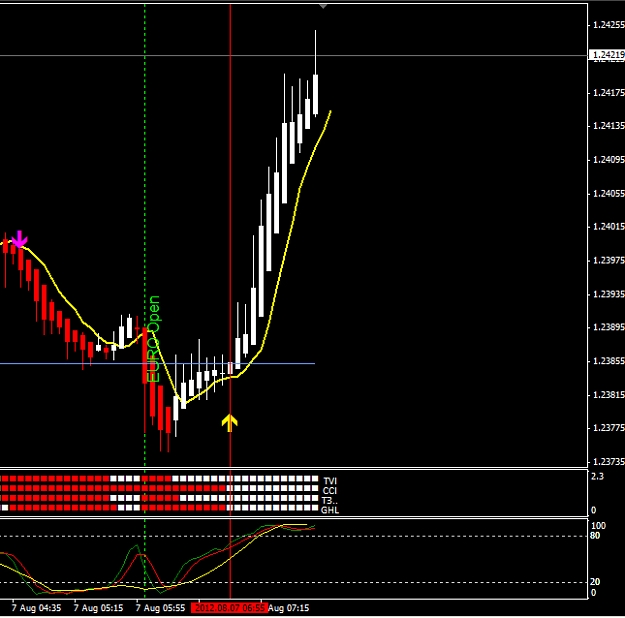The image size is (625, 618).
Task: Click the GHL indicator label
Action: (330, 510)
